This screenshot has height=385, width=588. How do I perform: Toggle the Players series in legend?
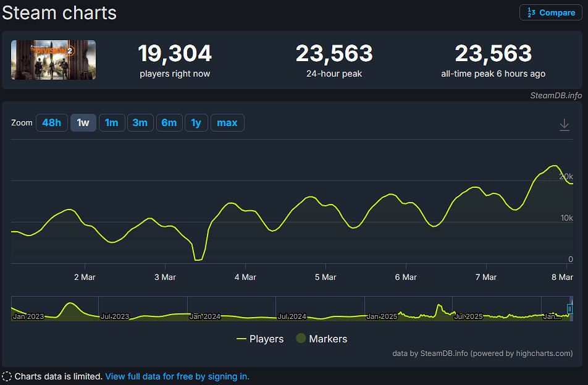pos(260,339)
